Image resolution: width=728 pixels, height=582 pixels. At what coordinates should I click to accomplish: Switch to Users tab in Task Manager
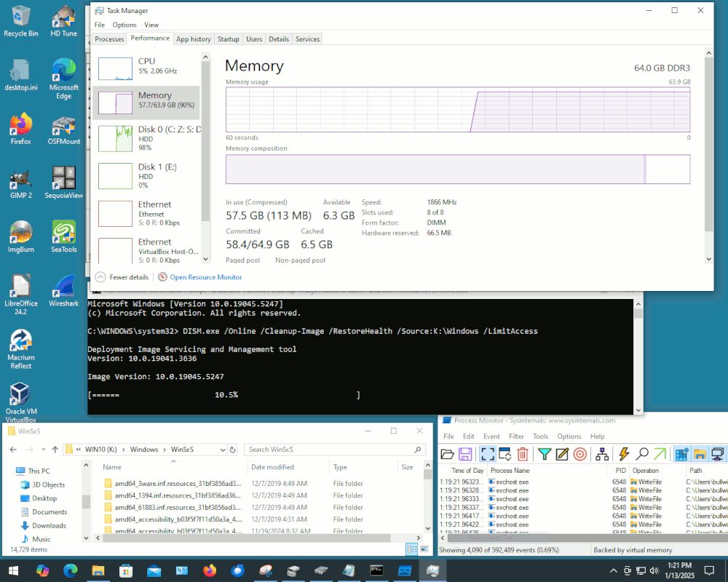pyautogui.click(x=254, y=39)
